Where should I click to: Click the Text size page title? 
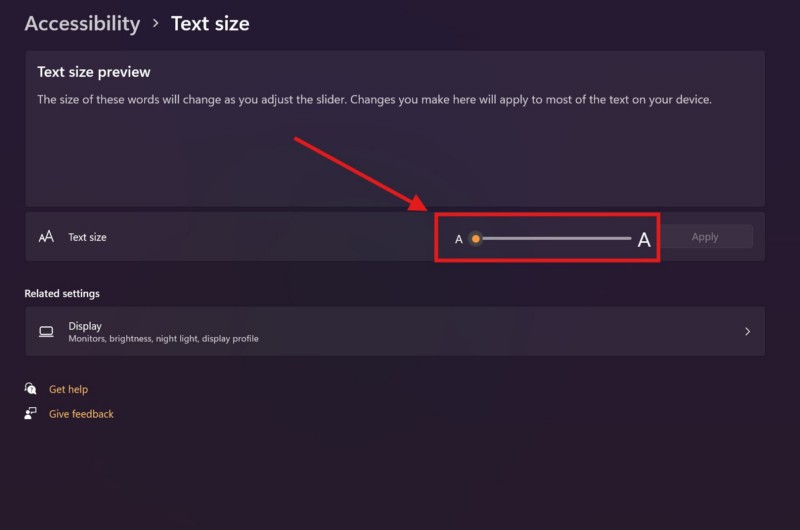pyautogui.click(x=210, y=23)
